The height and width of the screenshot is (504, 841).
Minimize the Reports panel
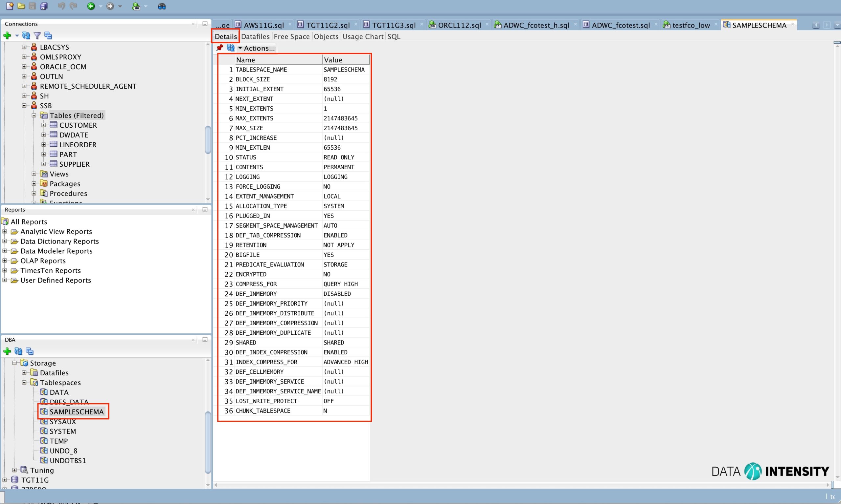coord(205,210)
